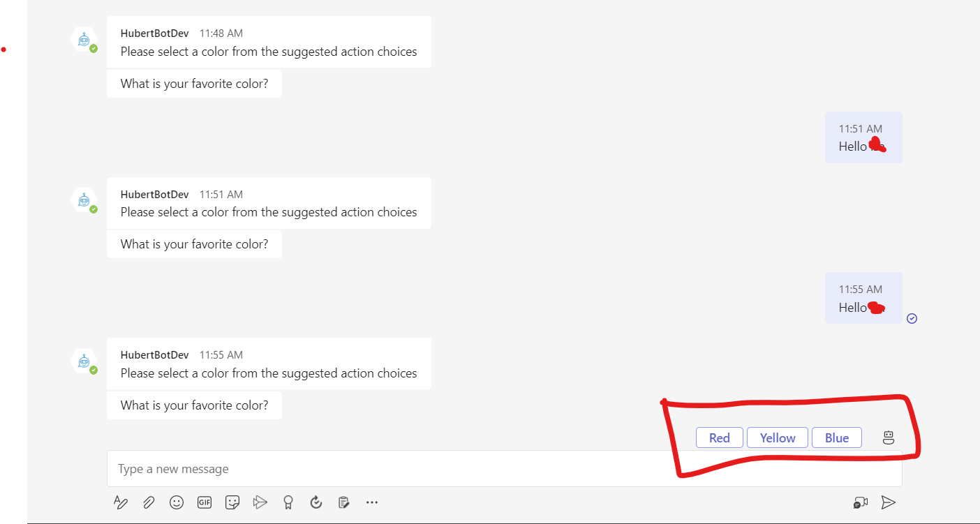This screenshot has height=524, width=980.
Task: Select the Blue suggested action
Action: pyautogui.click(x=836, y=437)
